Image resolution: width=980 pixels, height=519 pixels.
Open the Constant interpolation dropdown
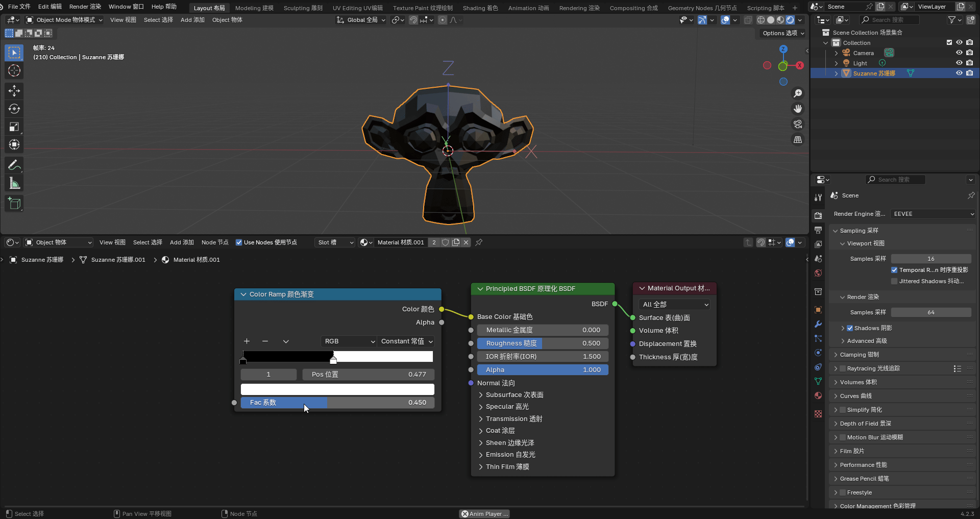(x=407, y=341)
